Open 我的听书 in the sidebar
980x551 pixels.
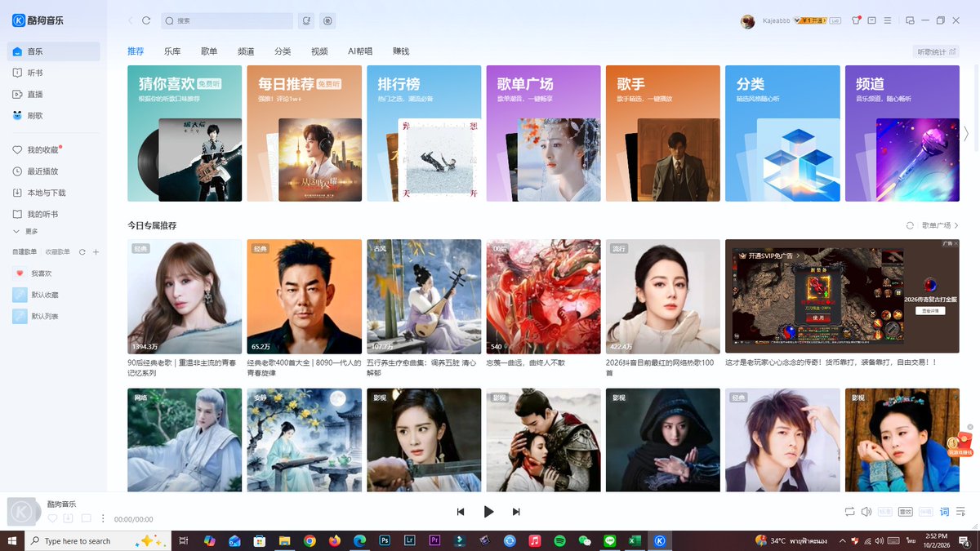[54, 214]
